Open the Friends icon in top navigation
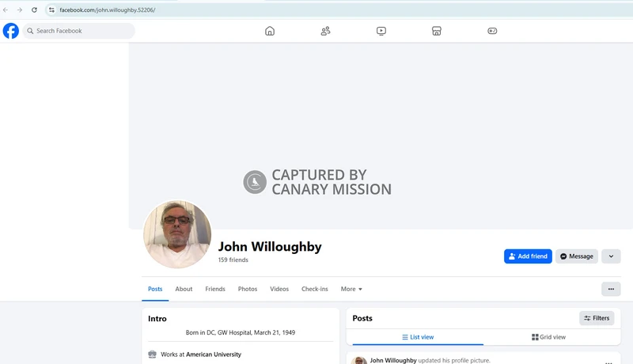Viewport: 633px width, 364px height. pos(325,31)
